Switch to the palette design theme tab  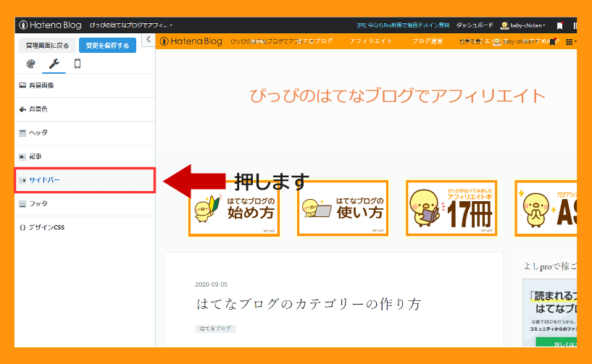pos(30,64)
